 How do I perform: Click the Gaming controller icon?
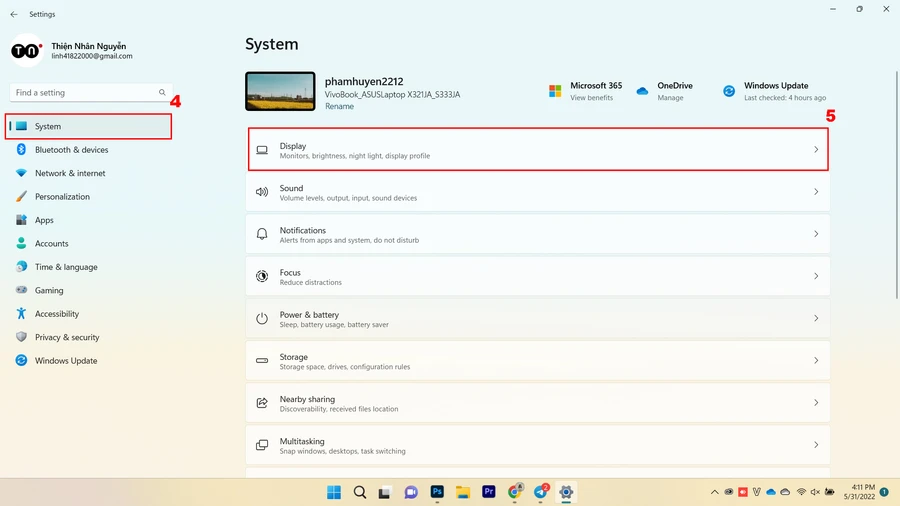(21, 290)
